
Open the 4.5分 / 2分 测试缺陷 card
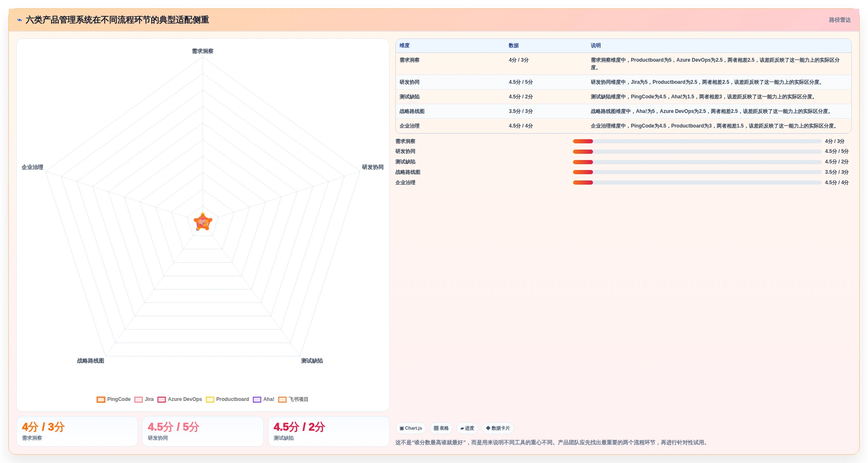(329, 431)
